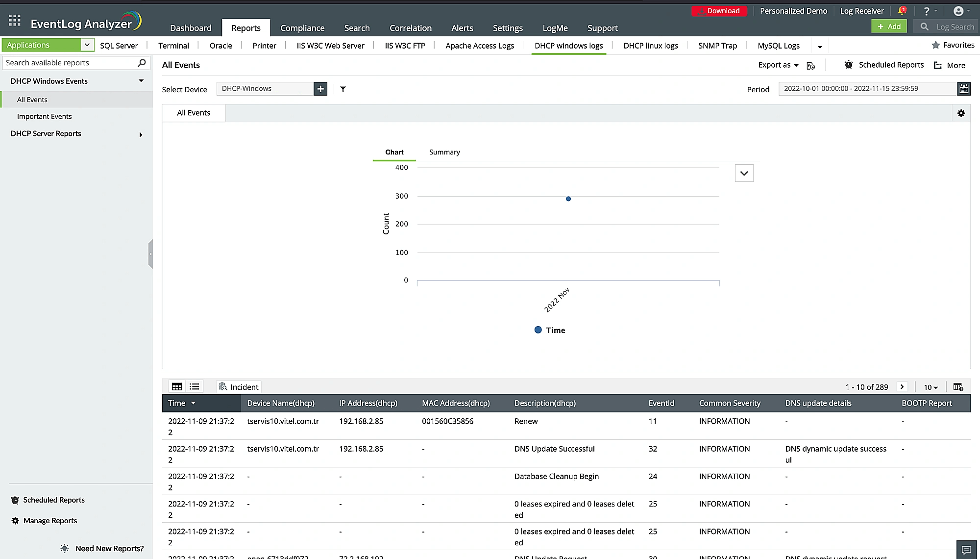Open the chat icon at bottom right
The height and width of the screenshot is (559, 980).
coord(966,550)
